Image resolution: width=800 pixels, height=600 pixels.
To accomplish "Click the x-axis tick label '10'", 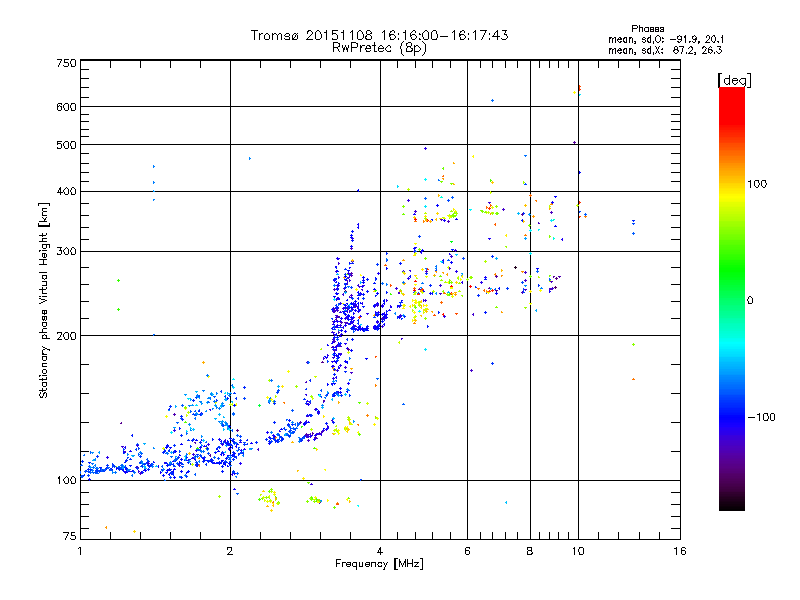I will coord(578,551).
